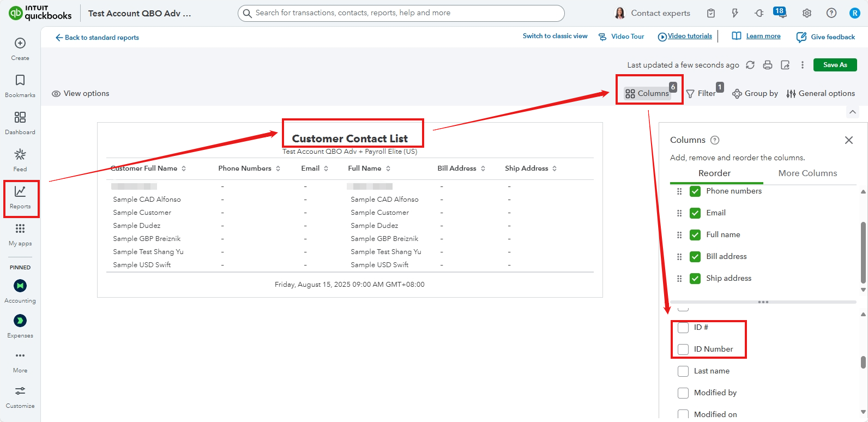Click the help question mark icon
Viewport: 868px width, 422px height.
coord(831,13)
